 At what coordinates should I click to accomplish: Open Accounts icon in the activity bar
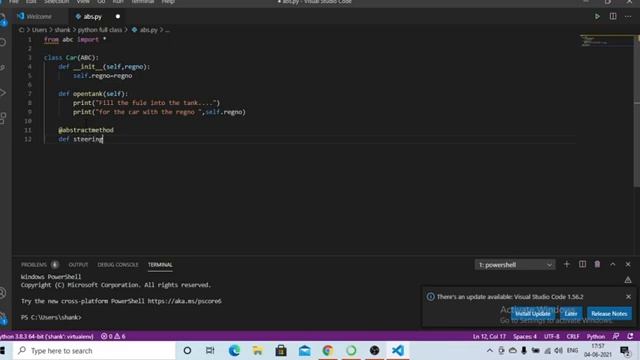(x=3, y=293)
